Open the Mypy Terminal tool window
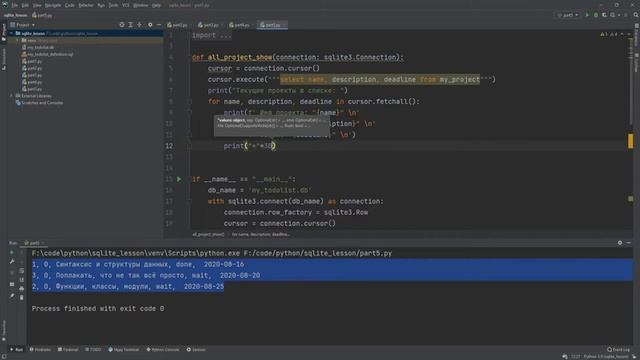 124,350
